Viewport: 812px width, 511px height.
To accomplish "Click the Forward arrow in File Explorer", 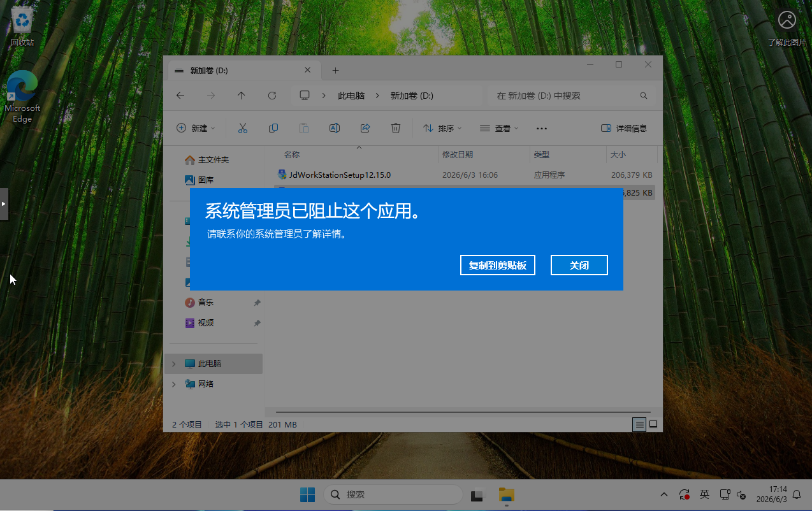I will [x=211, y=96].
